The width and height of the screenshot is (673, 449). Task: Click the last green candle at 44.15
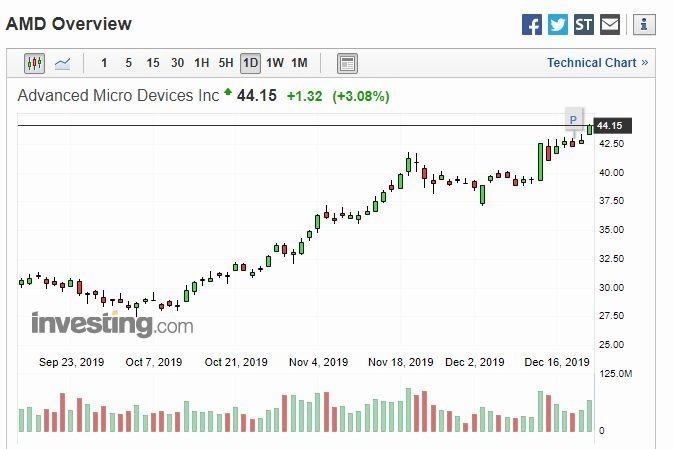click(x=590, y=129)
